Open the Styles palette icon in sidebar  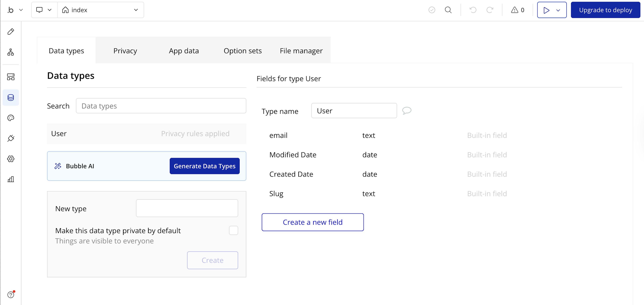(x=11, y=118)
